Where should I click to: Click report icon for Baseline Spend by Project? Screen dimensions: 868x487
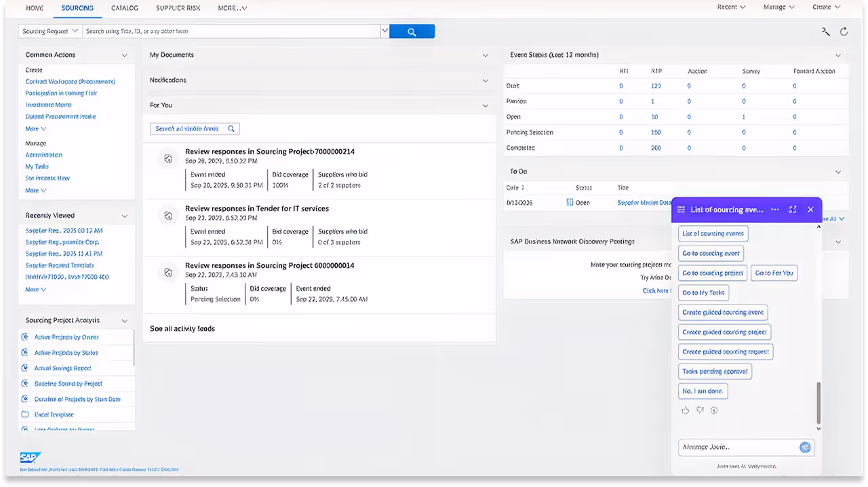click(25, 384)
